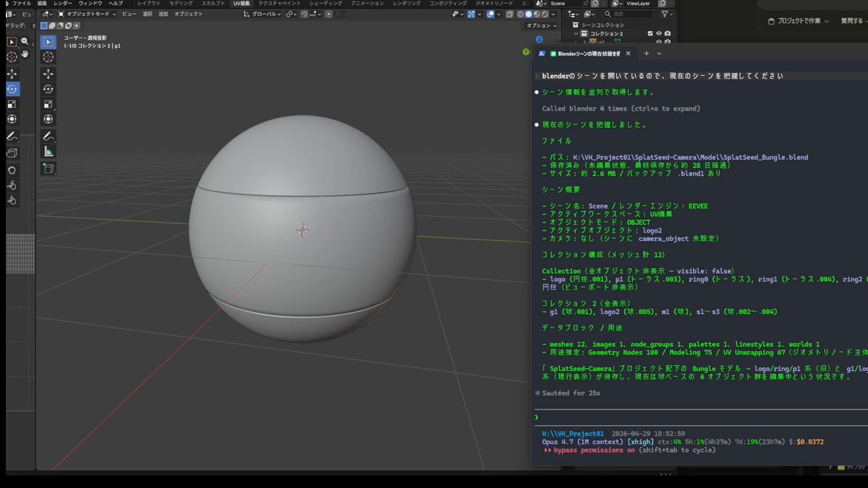Select the Rotate tool in the 3D viewport toolbar
This screenshot has width=868, height=488.
coord(48,89)
